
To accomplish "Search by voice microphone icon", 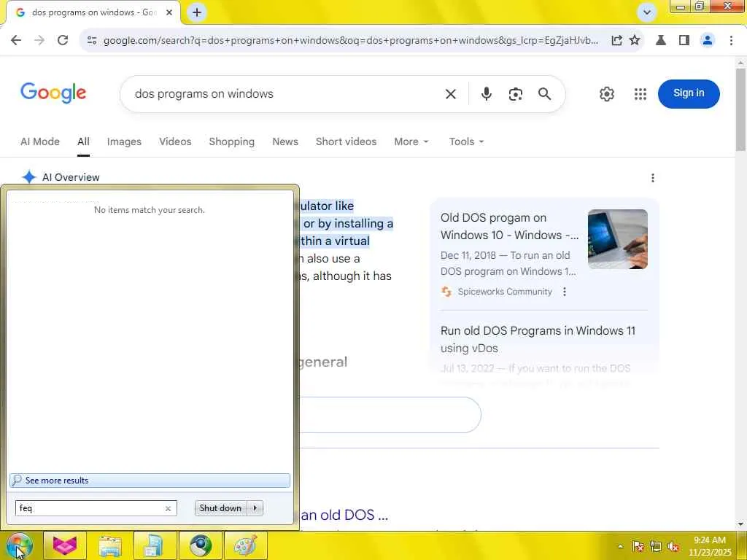I will (486, 94).
